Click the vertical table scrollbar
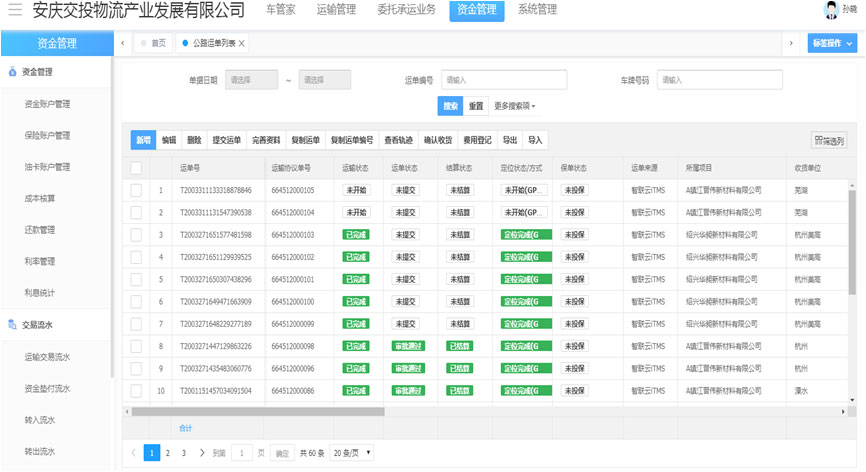This screenshot has width=866, height=472. (852, 241)
